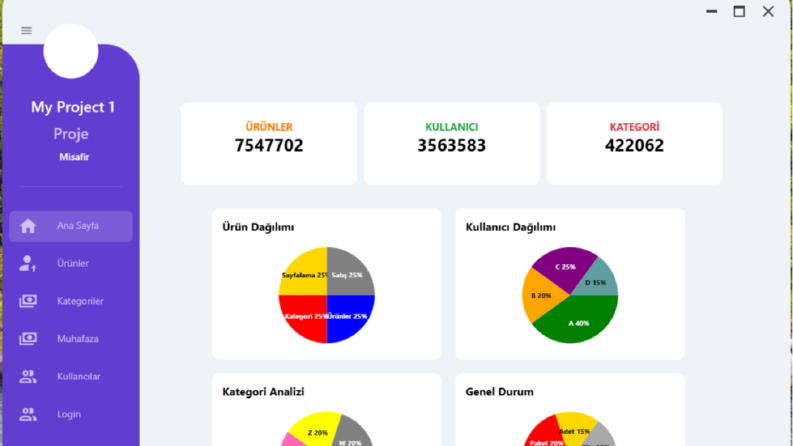Screen dimensions: 793x446
Task: Open the Kategoriler section
Action: point(71,301)
